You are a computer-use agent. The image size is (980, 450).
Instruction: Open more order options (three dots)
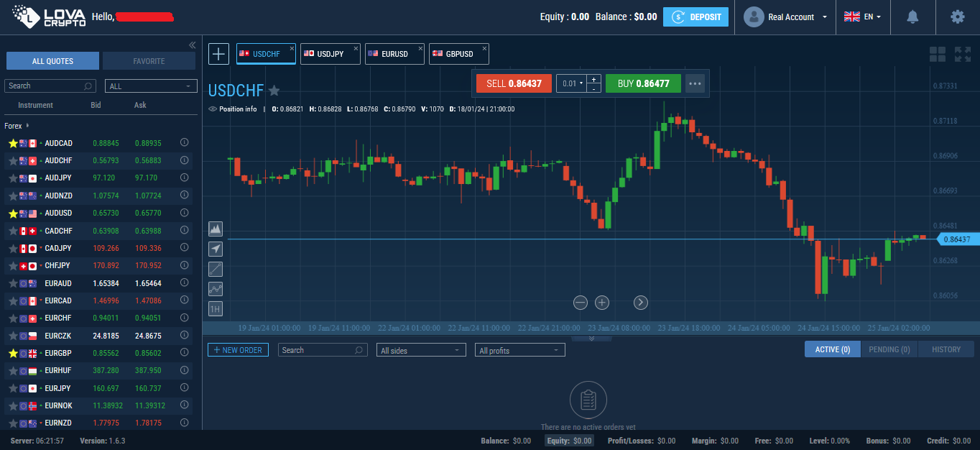pyautogui.click(x=694, y=83)
